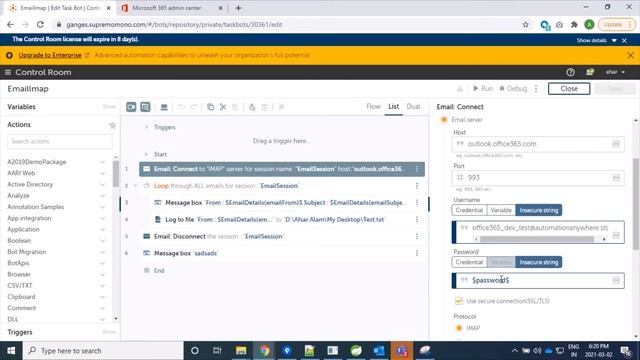Collapse the Loop row in the bot list
The width and height of the screenshot is (640, 360).
[x=135, y=186]
